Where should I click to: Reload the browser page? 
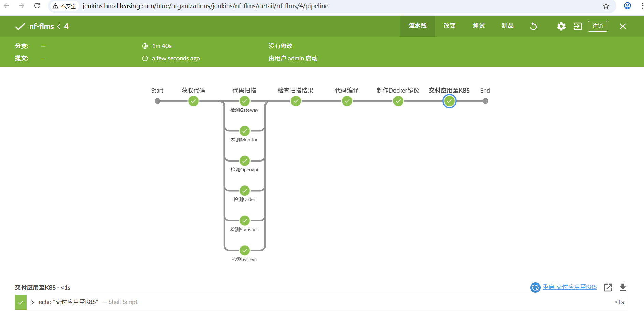37,6
